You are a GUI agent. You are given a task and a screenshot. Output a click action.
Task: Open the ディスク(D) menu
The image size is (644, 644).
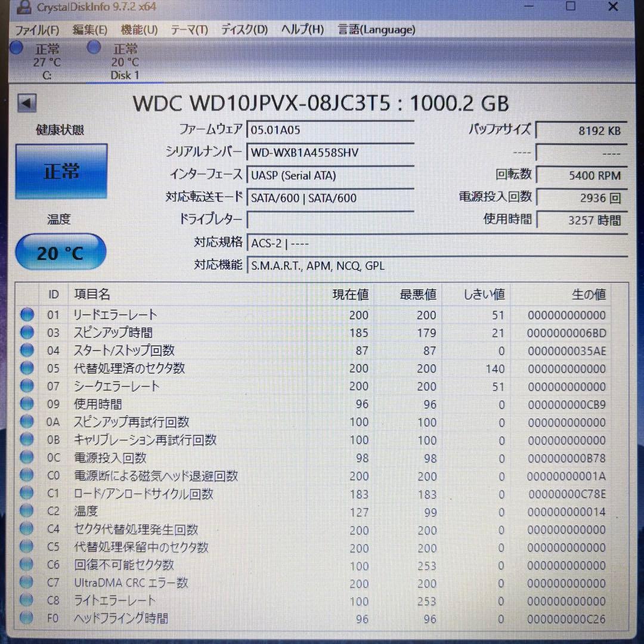(243, 29)
